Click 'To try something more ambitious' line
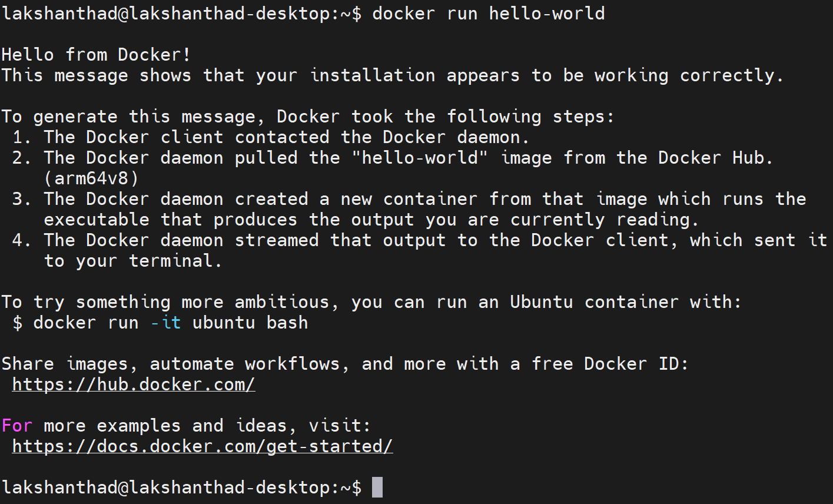833x504 pixels. [x=371, y=302]
